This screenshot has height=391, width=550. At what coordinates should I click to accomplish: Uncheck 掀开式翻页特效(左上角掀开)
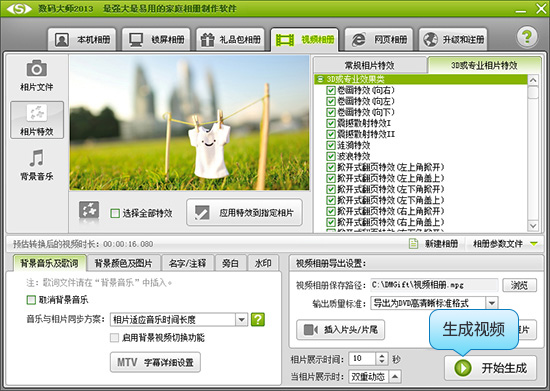pos(330,167)
